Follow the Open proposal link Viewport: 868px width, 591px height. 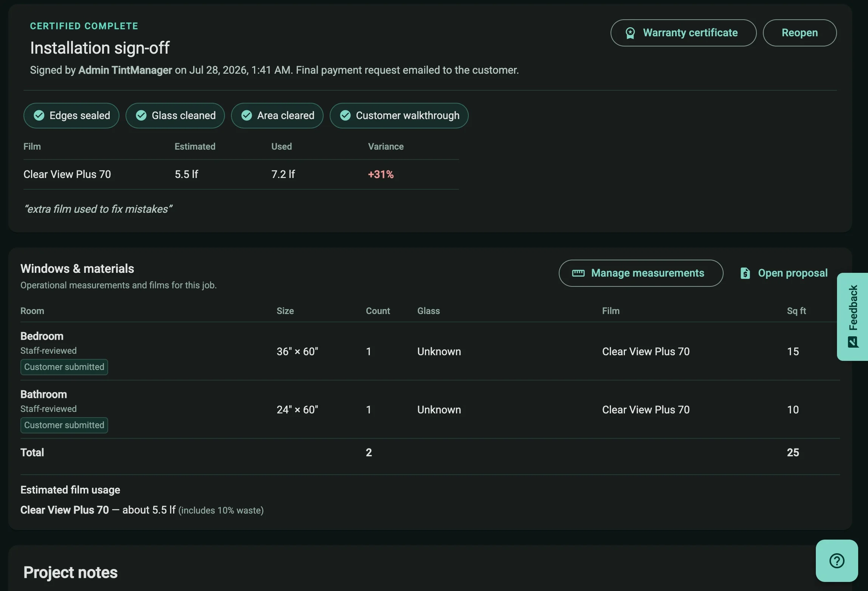point(784,273)
